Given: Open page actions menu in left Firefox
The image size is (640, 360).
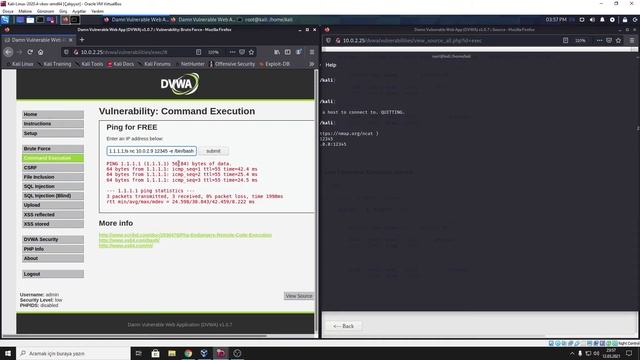Looking at the screenshot, I should [x=232, y=52].
